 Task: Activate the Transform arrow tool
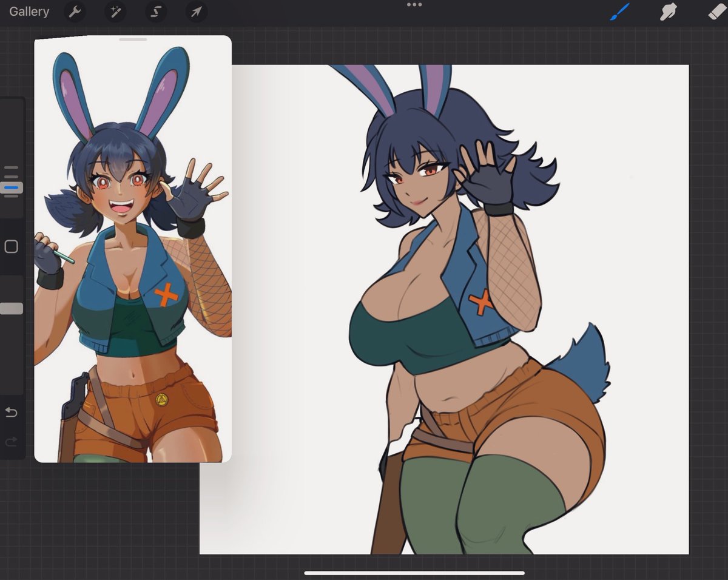pos(196,12)
